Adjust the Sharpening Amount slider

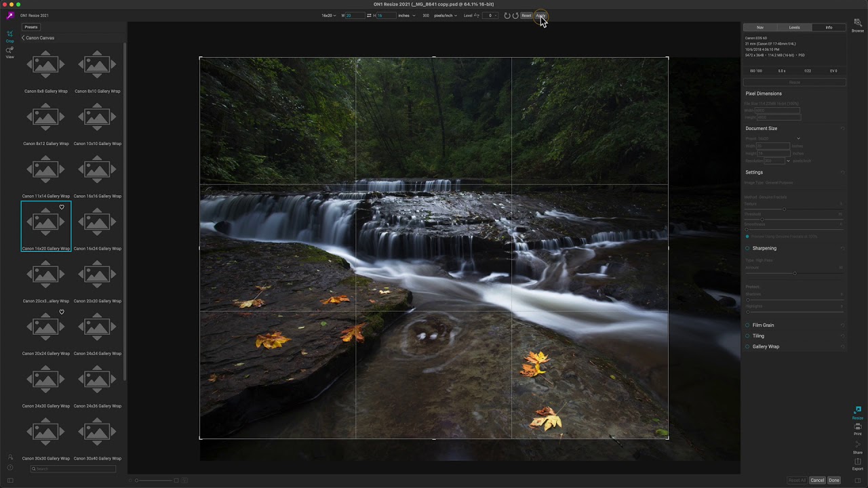click(794, 273)
